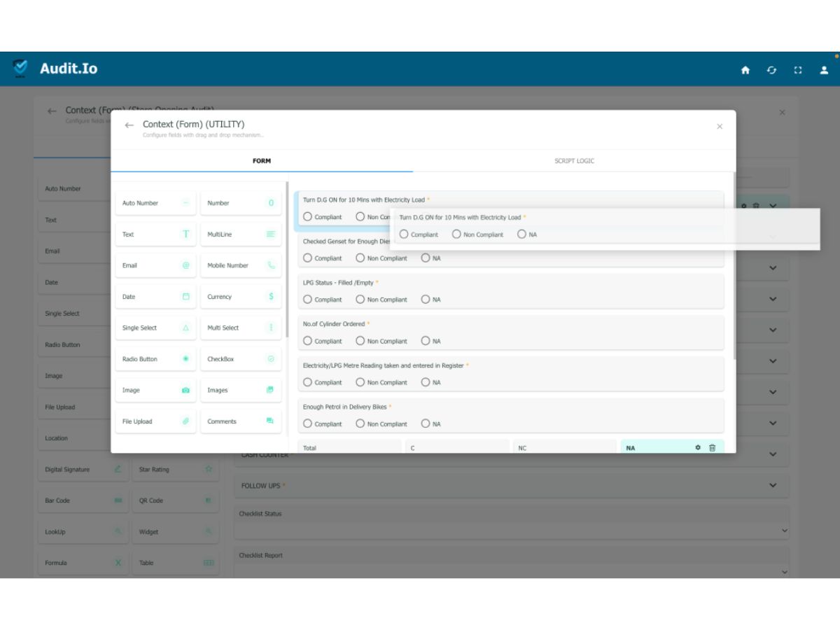
Task: Open the Checklist Status dropdown in background
Action: click(x=512, y=531)
